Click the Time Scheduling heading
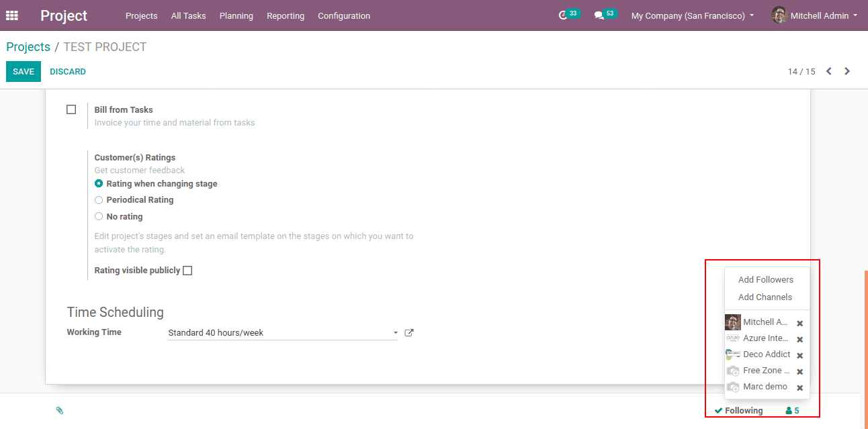The height and width of the screenshot is (429, 868). 116,312
